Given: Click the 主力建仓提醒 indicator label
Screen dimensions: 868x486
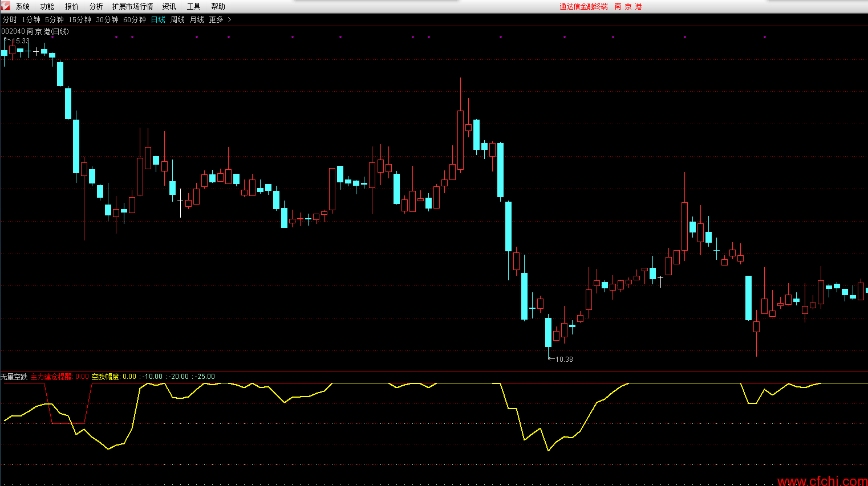Looking at the screenshot, I should (x=51, y=377).
